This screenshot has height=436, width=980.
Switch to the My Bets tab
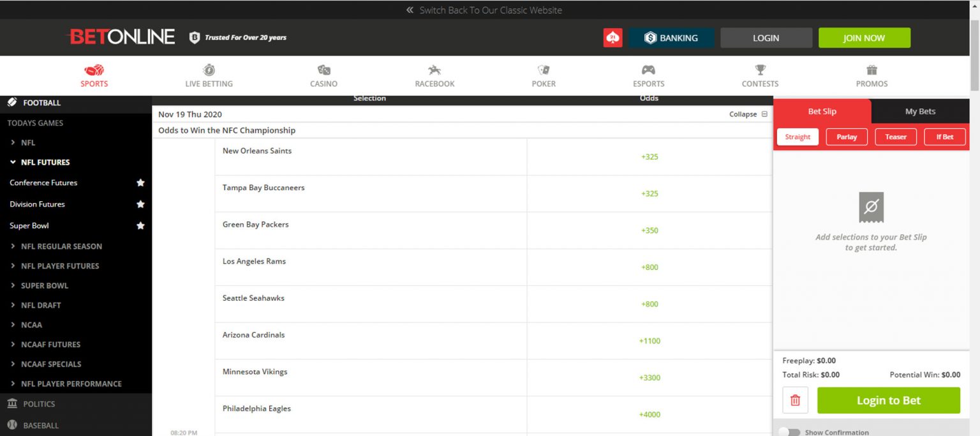click(x=920, y=111)
